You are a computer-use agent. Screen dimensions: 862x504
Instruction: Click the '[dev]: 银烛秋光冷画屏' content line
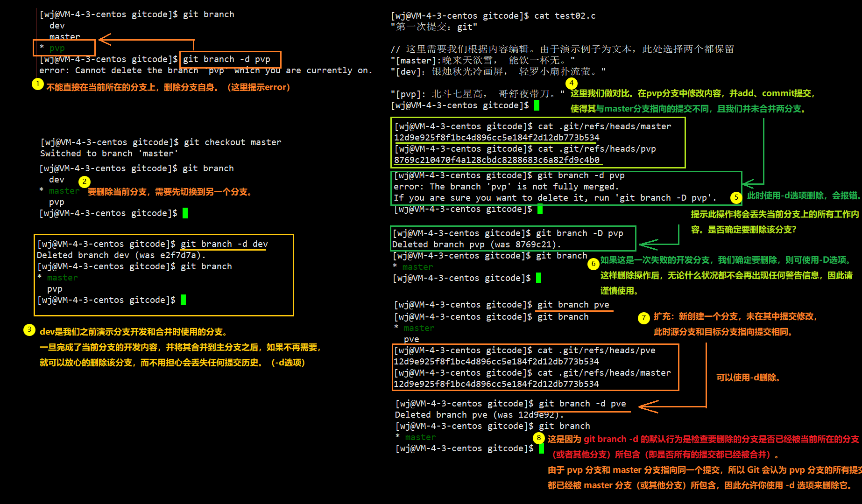coord(498,72)
